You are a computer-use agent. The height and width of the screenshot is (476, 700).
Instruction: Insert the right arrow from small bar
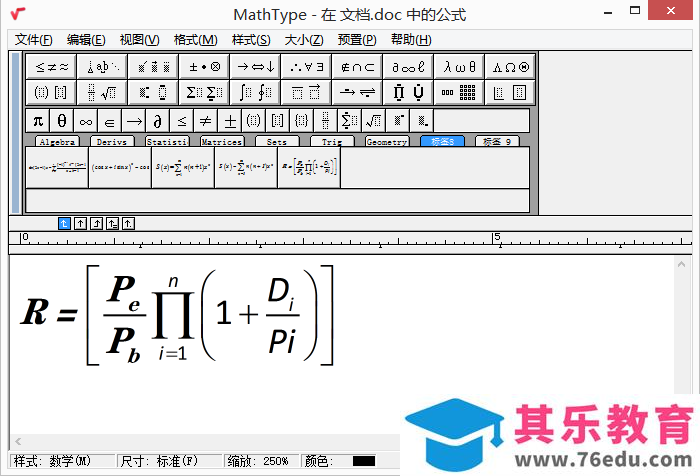click(x=134, y=121)
